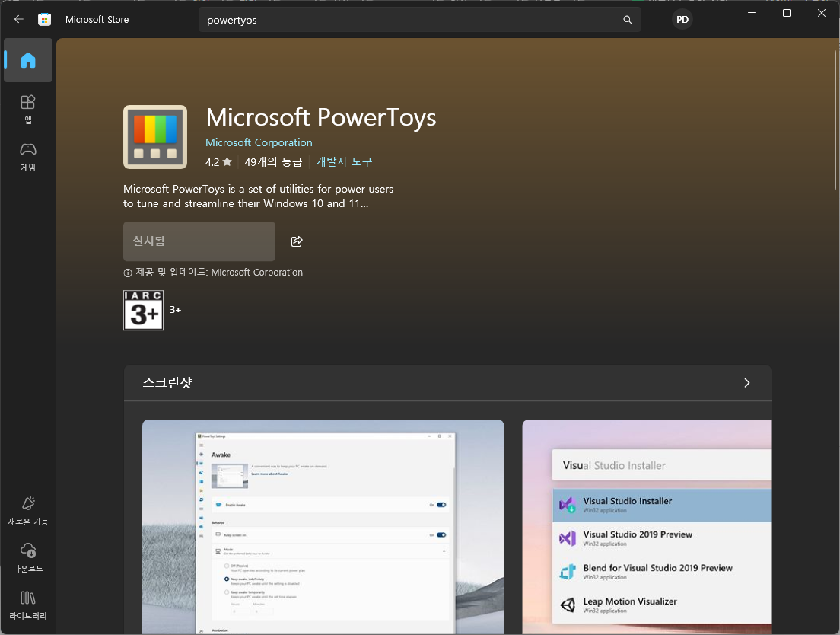The image size is (840, 635).
Task: Click the share icon next to 설치됨
Action: [297, 241]
